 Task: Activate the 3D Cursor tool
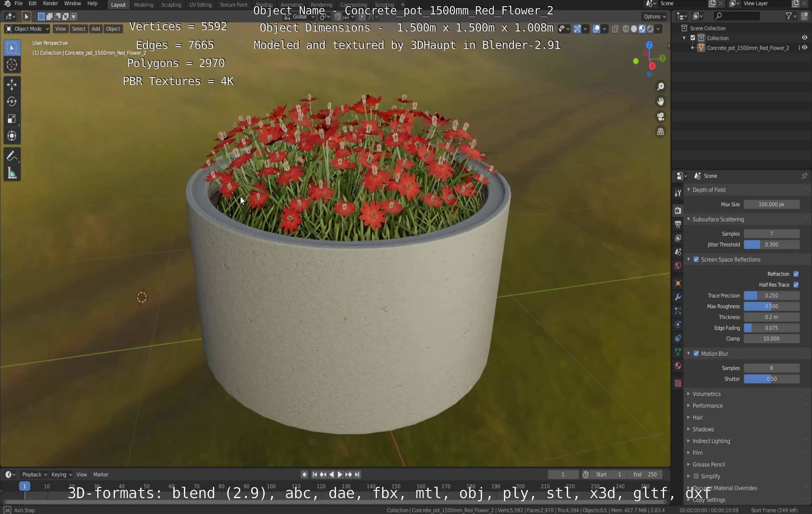tap(12, 65)
